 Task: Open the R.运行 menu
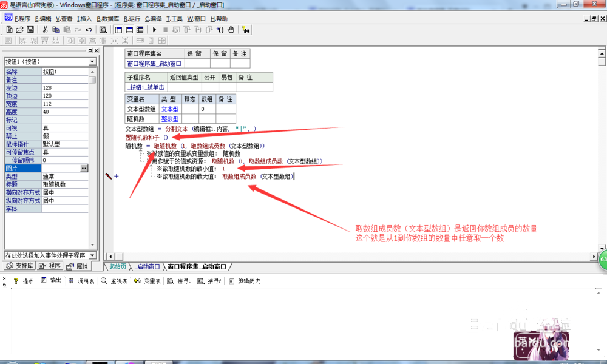pos(131,18)
